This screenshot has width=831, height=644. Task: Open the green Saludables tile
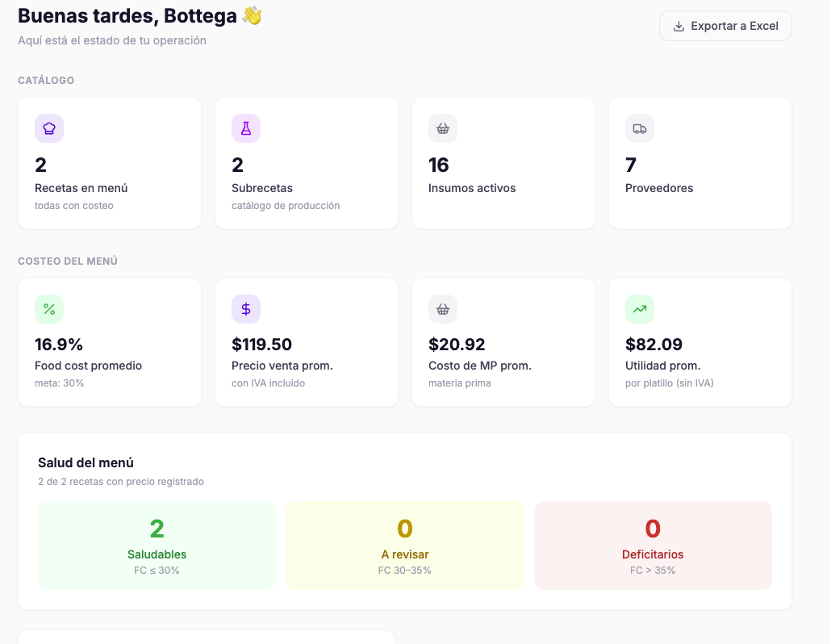point(157,546)
